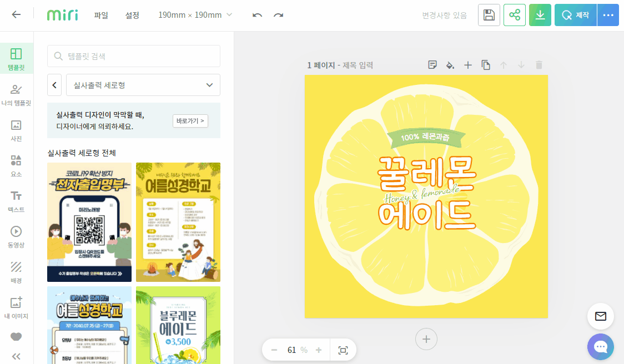Expand the 실사출력 세로형 dropdown

click(143, 85)
